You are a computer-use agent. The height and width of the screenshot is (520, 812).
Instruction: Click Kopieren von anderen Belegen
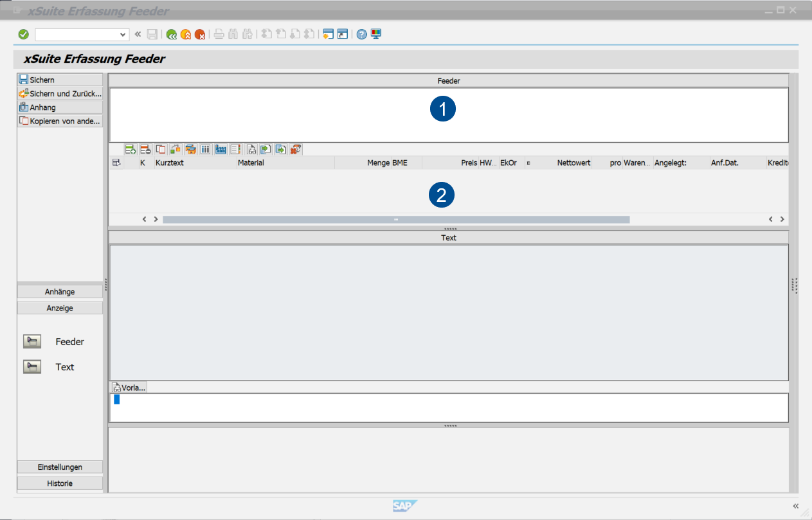[x=60, y=121]
